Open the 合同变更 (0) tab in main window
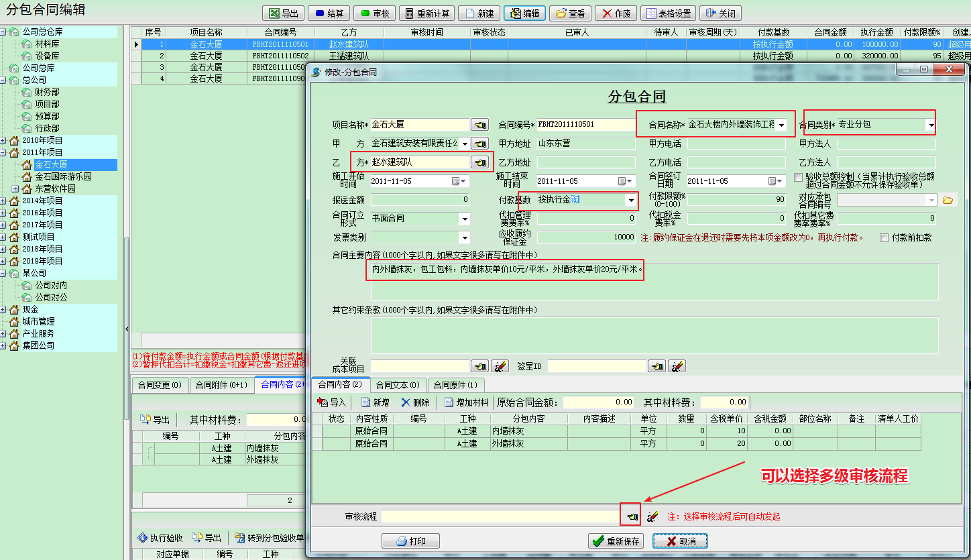 pyautogui.click(x=160, y=385)
